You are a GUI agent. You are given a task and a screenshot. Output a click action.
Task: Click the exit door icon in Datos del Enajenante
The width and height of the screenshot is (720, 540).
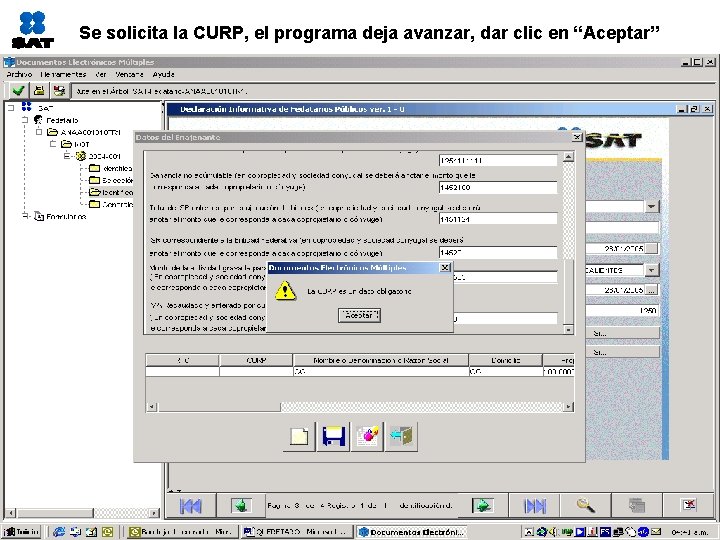point(401,436)
